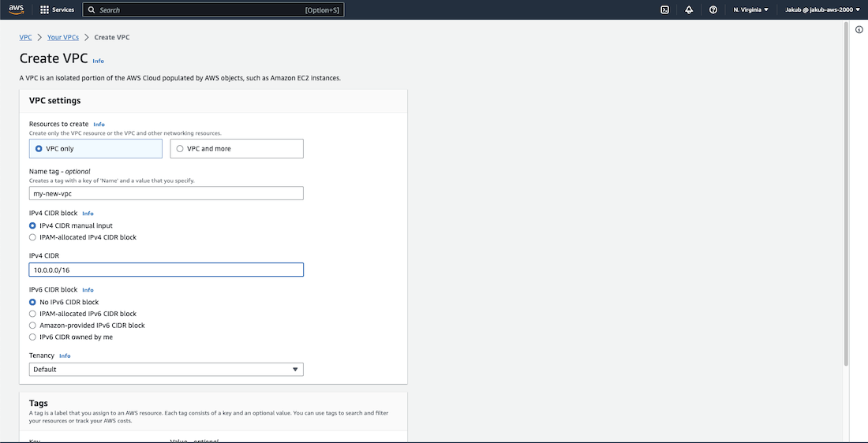The height and width of the screenshot is (443, 868).
Task: Open the Support help question mark icon
Action: [713, 9]
